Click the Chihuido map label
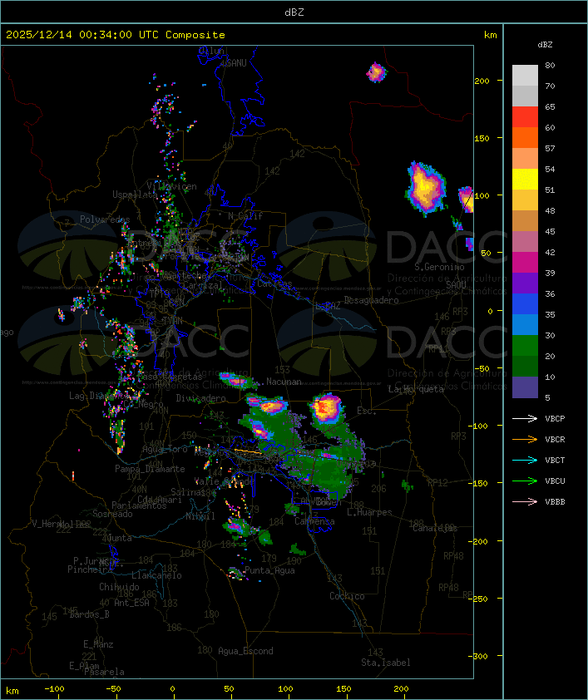Viewport: 588px width, 700px height. [x=119, y=587]
